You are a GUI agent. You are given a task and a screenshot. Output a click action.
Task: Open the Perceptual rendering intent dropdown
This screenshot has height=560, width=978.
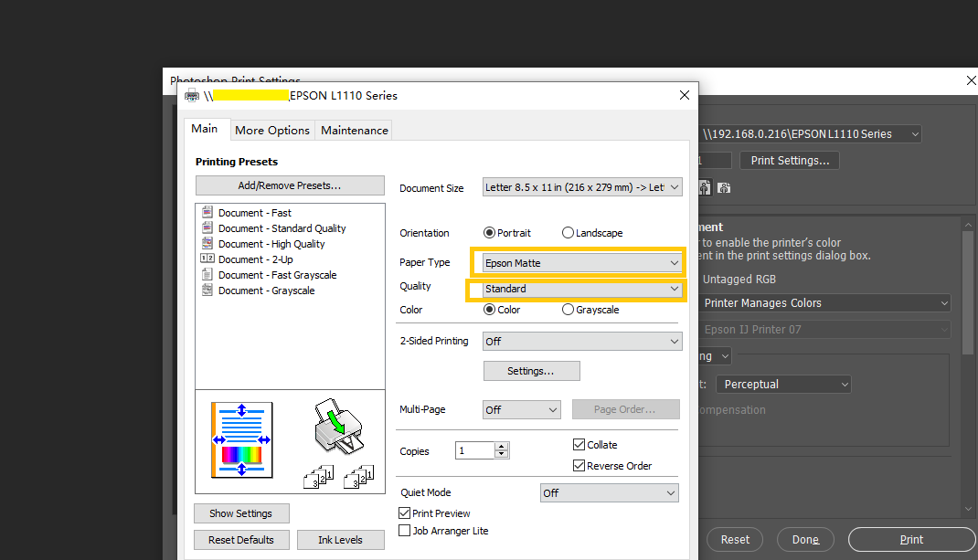tap(783, 384)
